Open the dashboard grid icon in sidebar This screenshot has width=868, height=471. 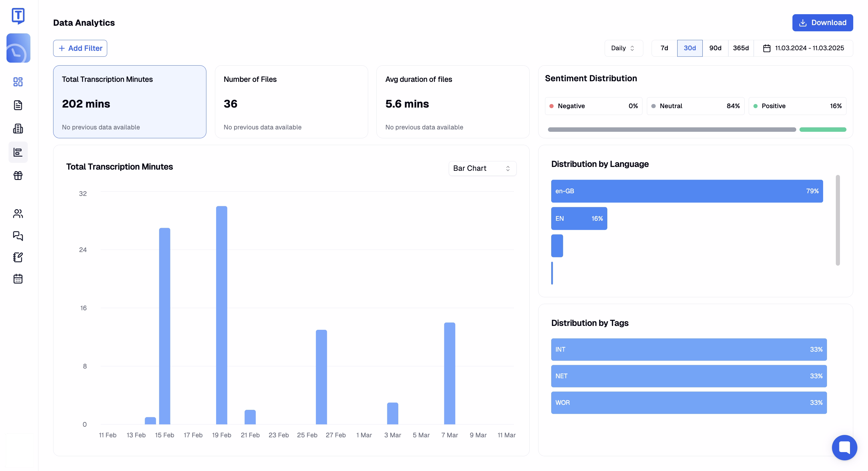(x=18, y=82)
